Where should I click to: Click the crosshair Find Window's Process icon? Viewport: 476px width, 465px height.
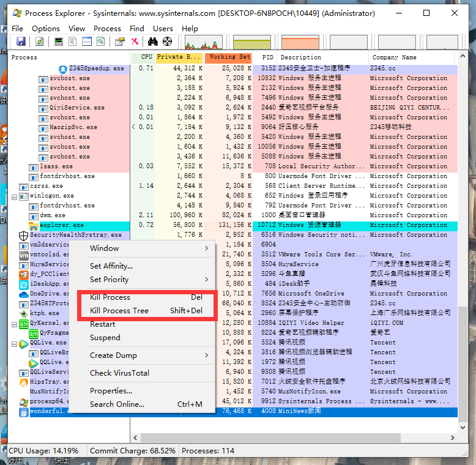click(167, 41)
